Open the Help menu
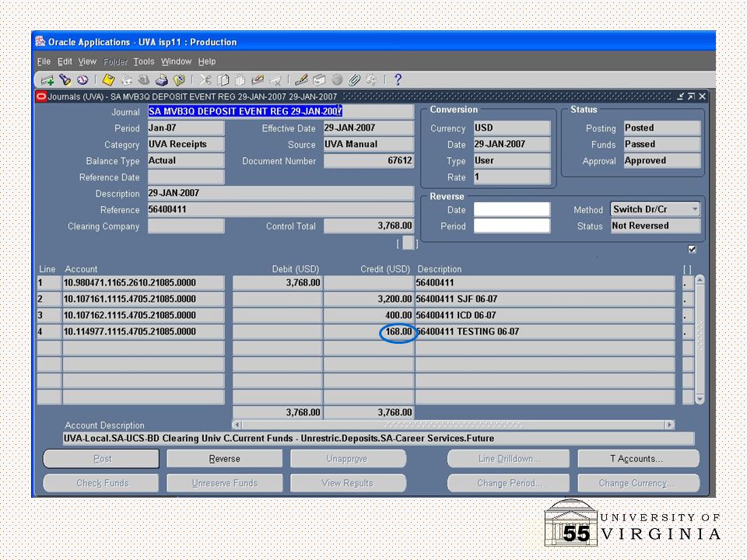The width and height of the screenshot is (747, 560). tap(207, 61)
